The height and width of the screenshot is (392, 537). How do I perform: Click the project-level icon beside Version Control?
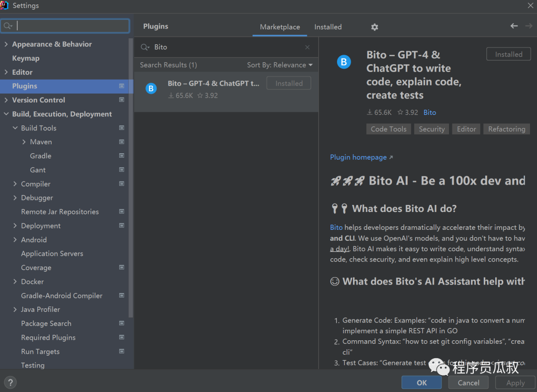pyautogui.click(x=122, y=99)
